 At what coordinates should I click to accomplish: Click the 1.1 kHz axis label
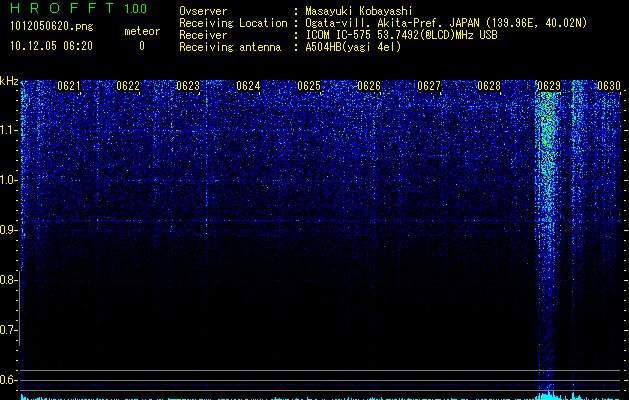coord(8,130)
